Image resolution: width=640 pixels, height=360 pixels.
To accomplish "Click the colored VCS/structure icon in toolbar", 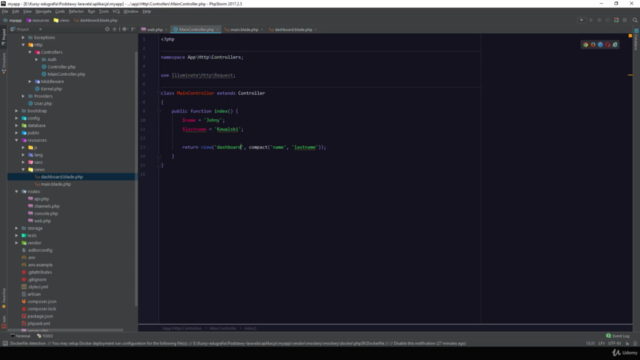I will coord(616,20).
